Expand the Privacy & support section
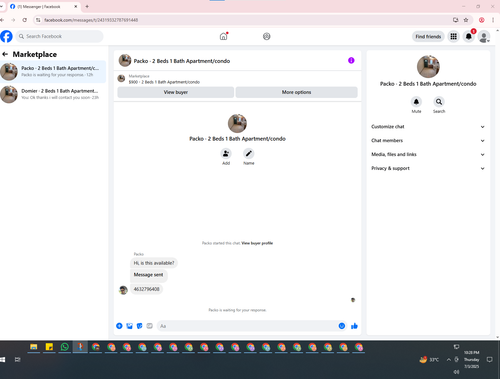This screenshot has height=379, width=500. [x=428, y=168]
